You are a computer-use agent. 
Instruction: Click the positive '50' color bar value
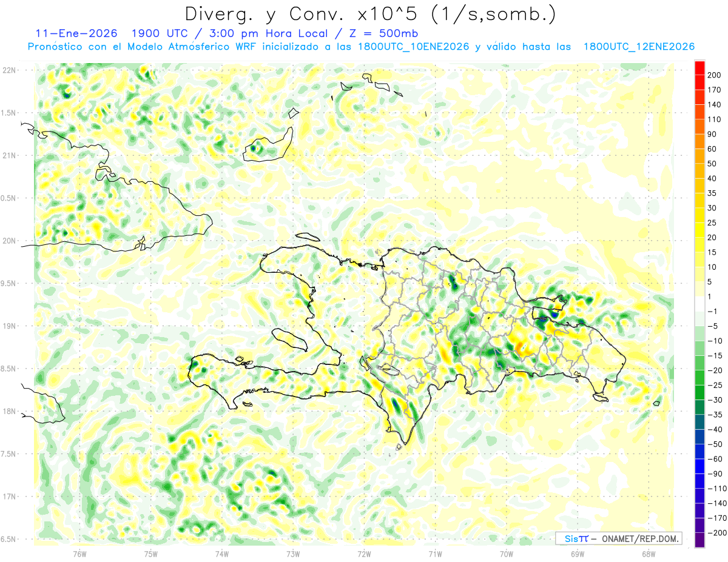pos(712,164)
